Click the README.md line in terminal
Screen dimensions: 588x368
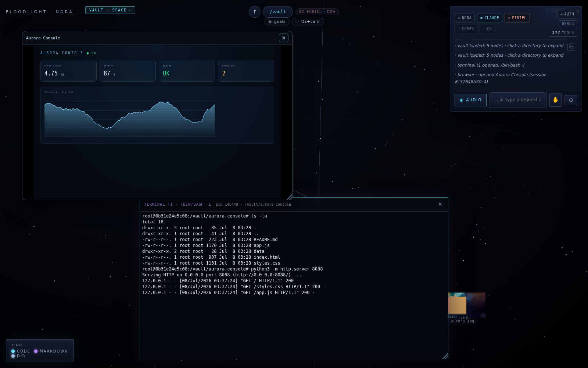210,240
